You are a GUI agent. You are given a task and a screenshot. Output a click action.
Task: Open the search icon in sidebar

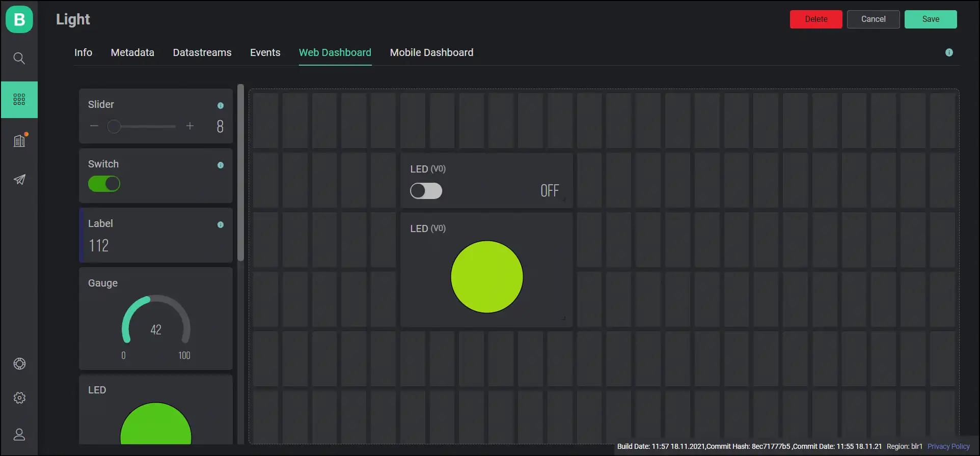pyautogui.click(x=19, y=58)
